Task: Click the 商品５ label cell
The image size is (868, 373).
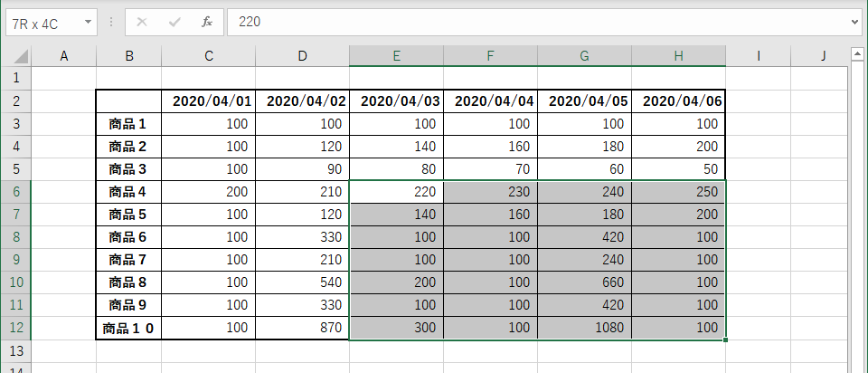Action: point(129,215)
